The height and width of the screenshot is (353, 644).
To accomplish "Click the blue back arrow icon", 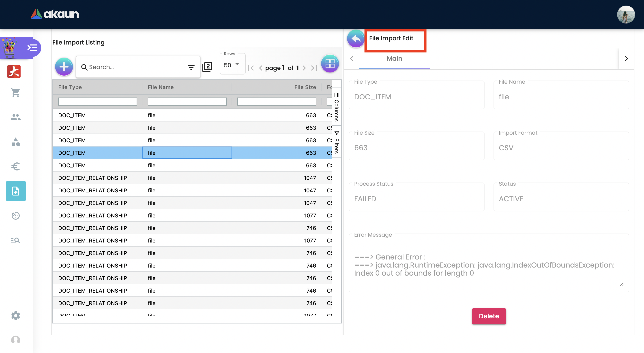I will pos(356,39).
